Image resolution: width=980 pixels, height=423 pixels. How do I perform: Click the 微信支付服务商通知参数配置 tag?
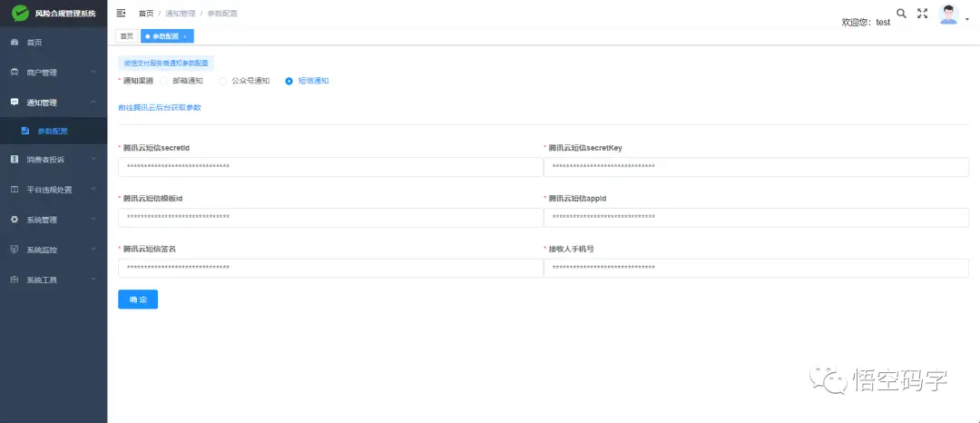pos(166,64)
